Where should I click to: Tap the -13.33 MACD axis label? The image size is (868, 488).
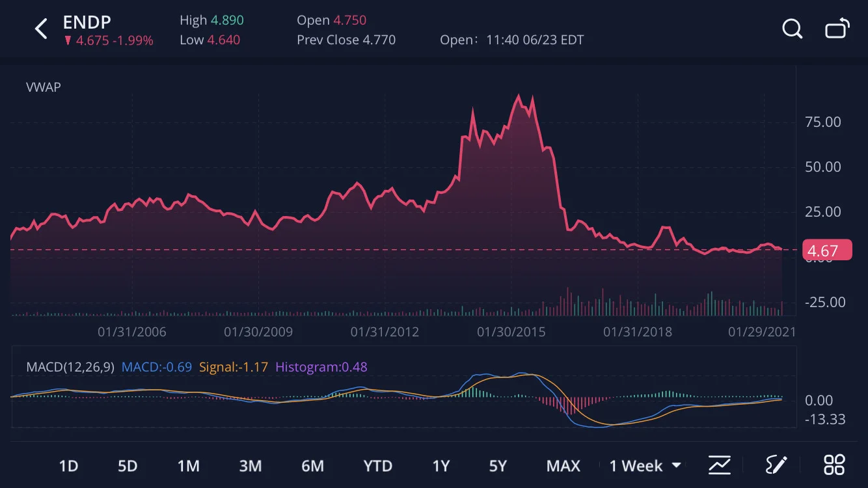pyautogui.click(x=826, y=420)
